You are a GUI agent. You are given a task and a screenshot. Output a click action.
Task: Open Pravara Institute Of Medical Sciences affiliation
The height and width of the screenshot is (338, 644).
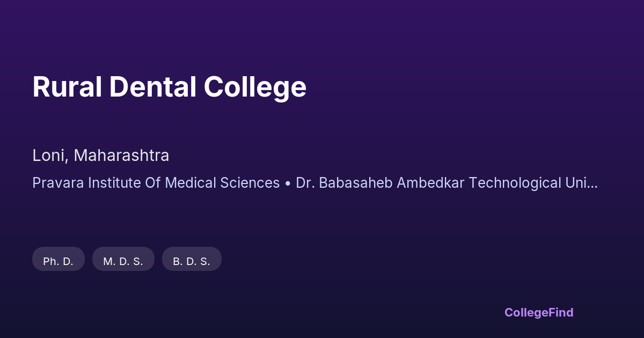click(156, 183)
